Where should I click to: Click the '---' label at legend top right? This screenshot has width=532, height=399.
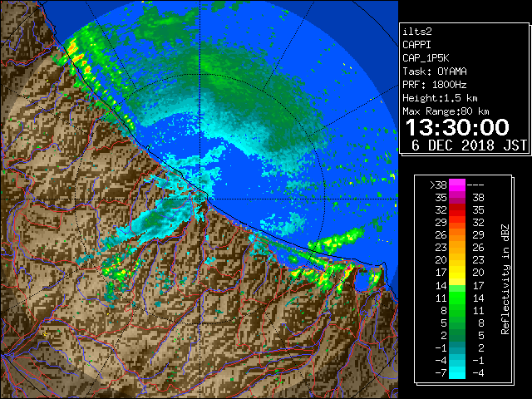click(x=475, y=185)
